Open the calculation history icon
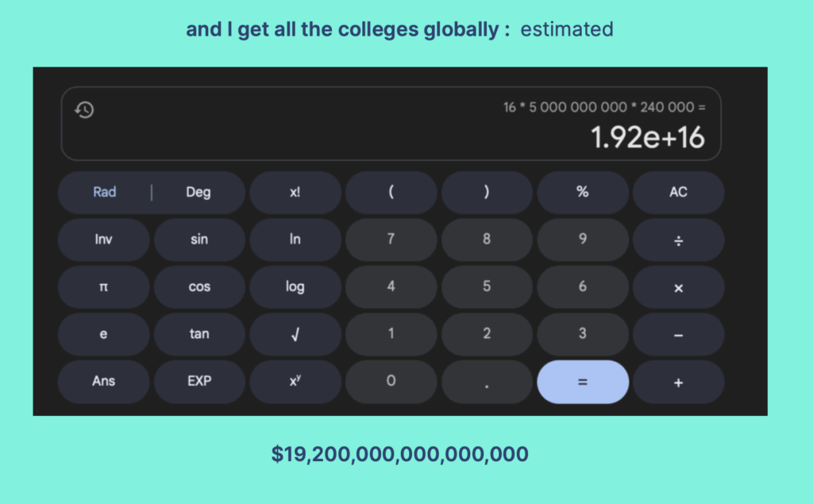Viewport: 813px width, 504px height. tap(84, 110)
